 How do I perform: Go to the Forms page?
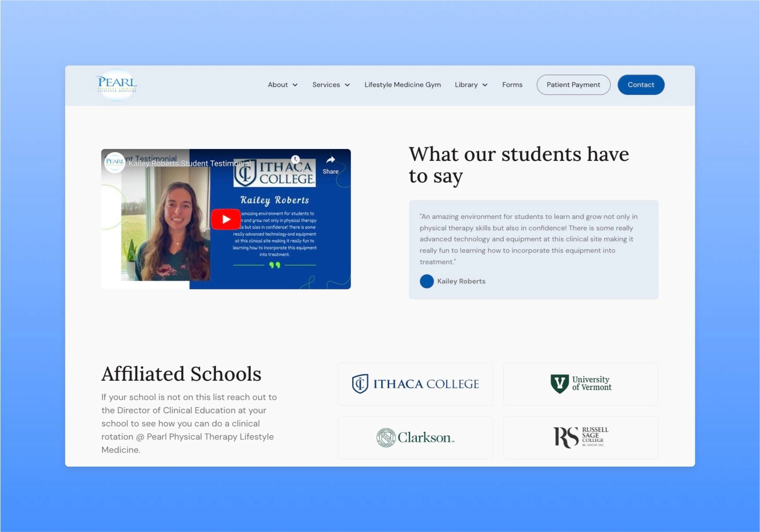tap(512, 85)
